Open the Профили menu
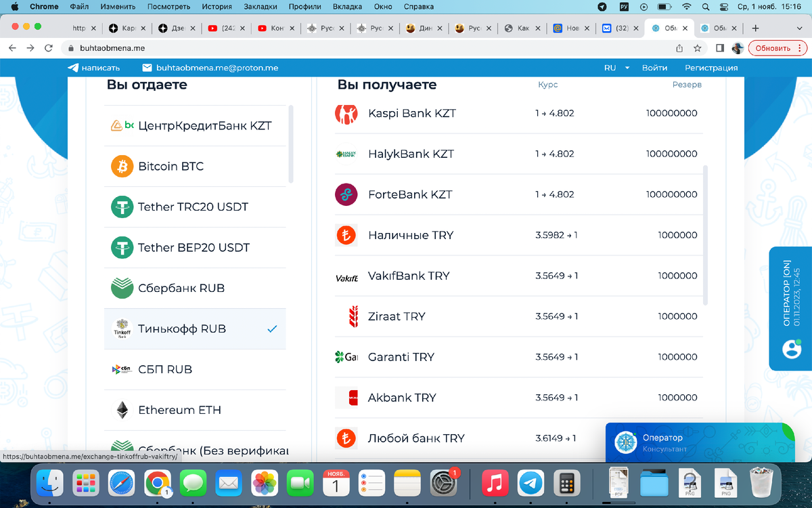This screenshot has height=508, width=812. (305, 7)
